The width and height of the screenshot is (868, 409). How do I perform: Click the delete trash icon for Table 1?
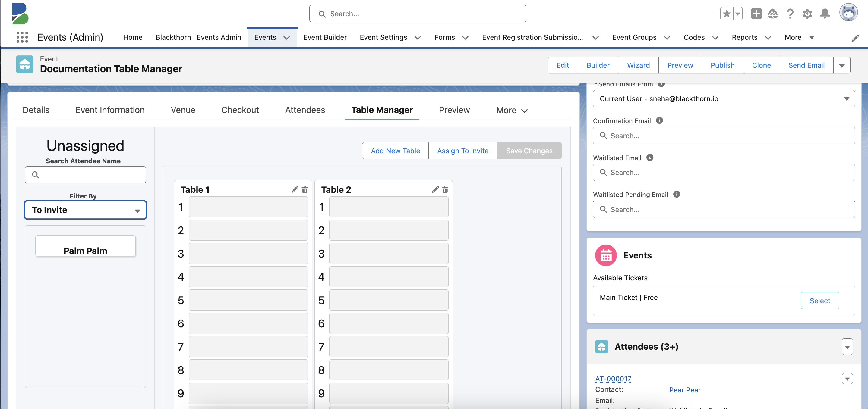(305, 189)
